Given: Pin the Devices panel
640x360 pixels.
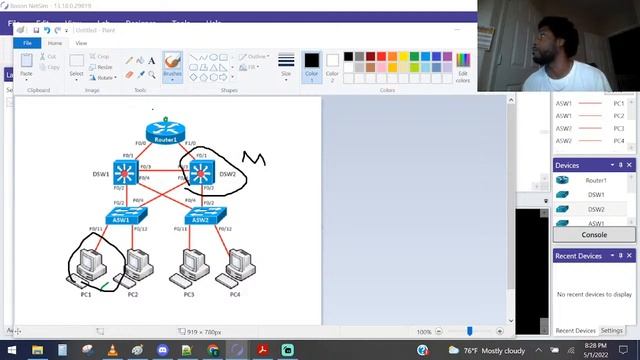Looking at the screenshot, I should tap(620, 165).
